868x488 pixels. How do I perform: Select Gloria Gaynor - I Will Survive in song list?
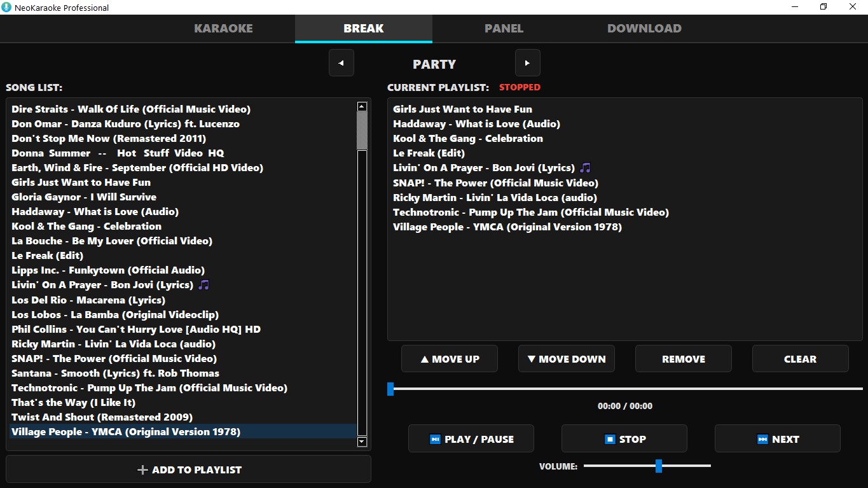[83, 197]
